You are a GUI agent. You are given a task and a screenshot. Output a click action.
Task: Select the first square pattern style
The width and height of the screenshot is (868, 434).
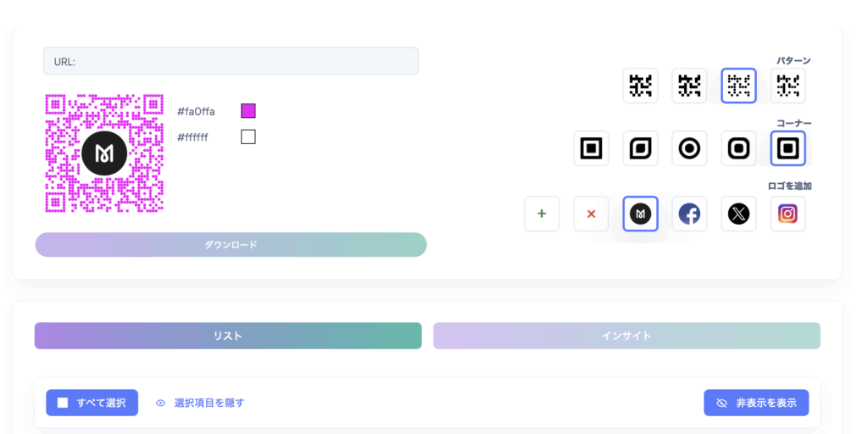641,86
